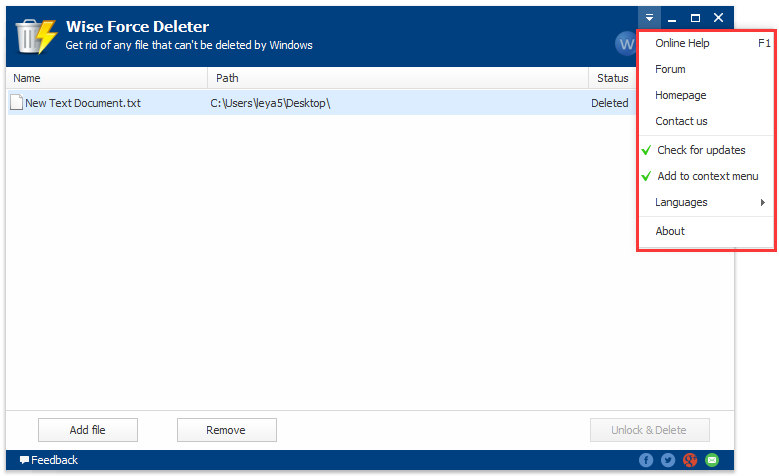Screen dimensions: 779x476
Task: Click the round W avatar icon in header
Action: [625, 44]
